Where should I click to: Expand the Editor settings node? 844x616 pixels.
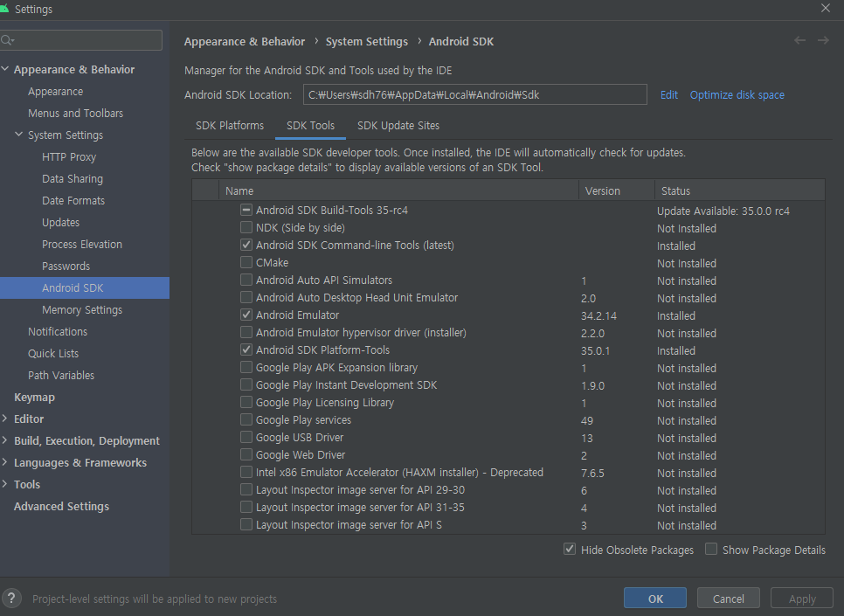5,419
